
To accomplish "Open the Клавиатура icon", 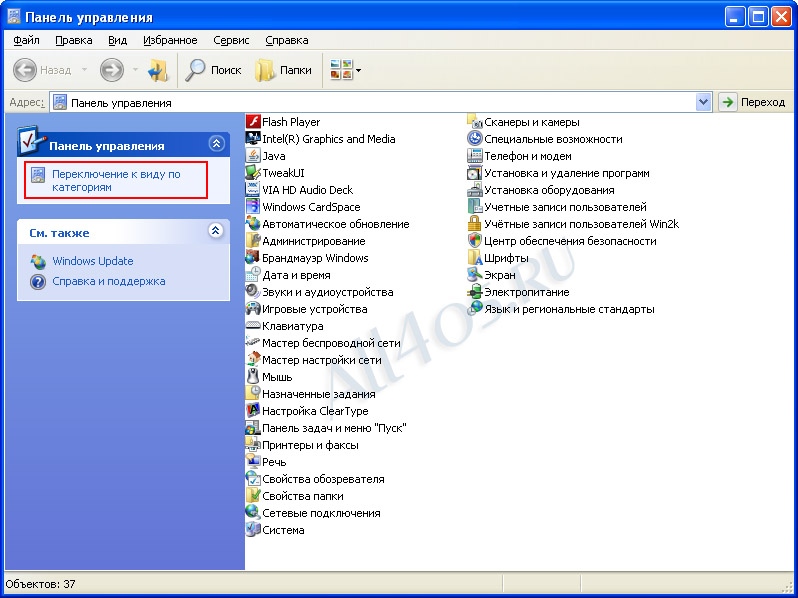I will (x=253, y=326).
